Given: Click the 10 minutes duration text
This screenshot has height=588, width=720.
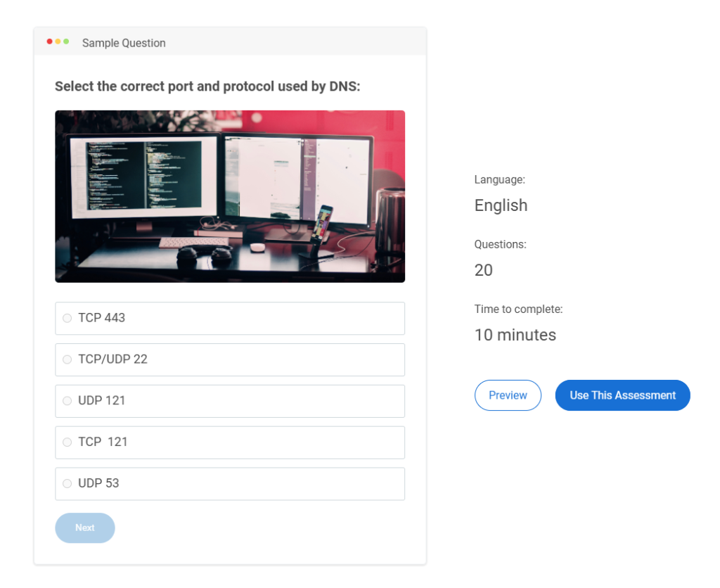Looking at the screenshot, I should coord(515,335).
